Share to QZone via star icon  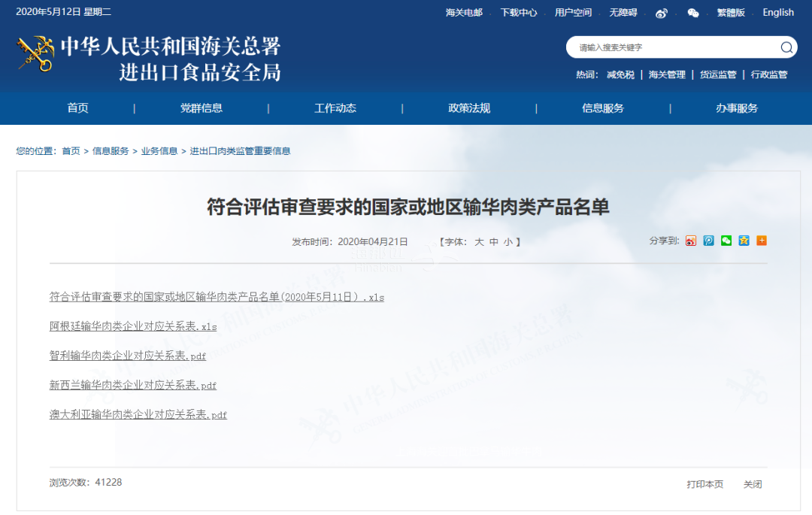pos(744,241)
